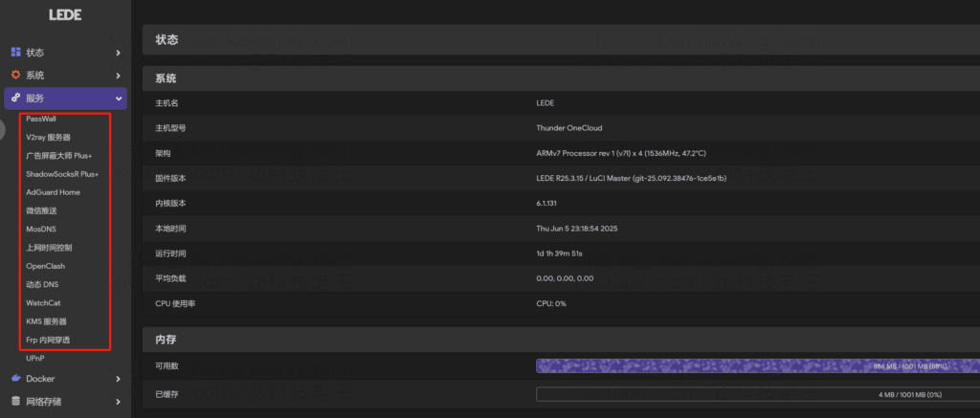This screenshot has width=980, height=418.
Task: Click the 架构 row label
Action: (x=163, y=153)
